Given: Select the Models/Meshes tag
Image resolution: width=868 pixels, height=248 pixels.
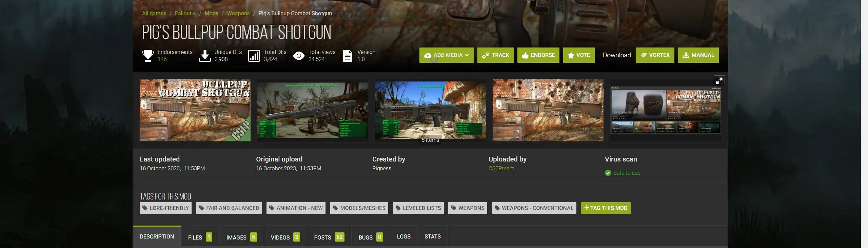Looking at the screenshot, I should (359, 208).
